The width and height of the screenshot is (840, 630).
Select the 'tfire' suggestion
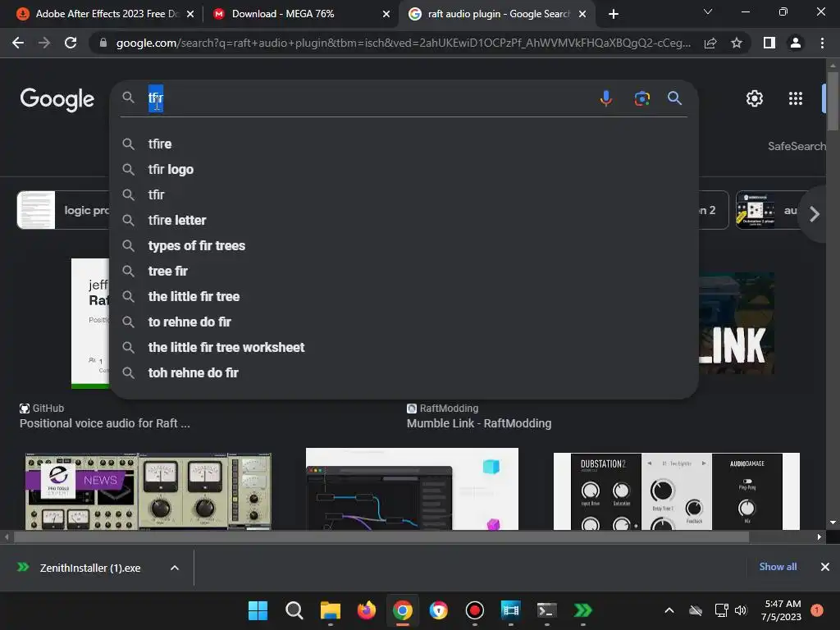(x=404, y=144)
